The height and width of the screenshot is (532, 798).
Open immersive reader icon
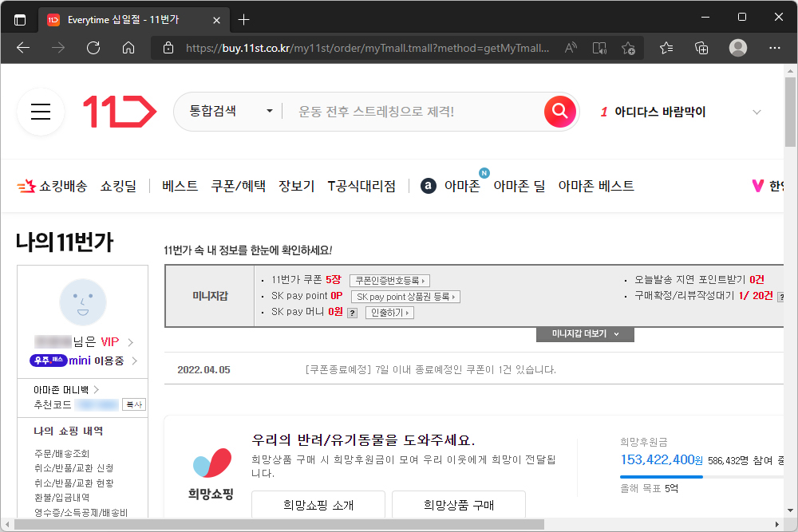[599, 48]
